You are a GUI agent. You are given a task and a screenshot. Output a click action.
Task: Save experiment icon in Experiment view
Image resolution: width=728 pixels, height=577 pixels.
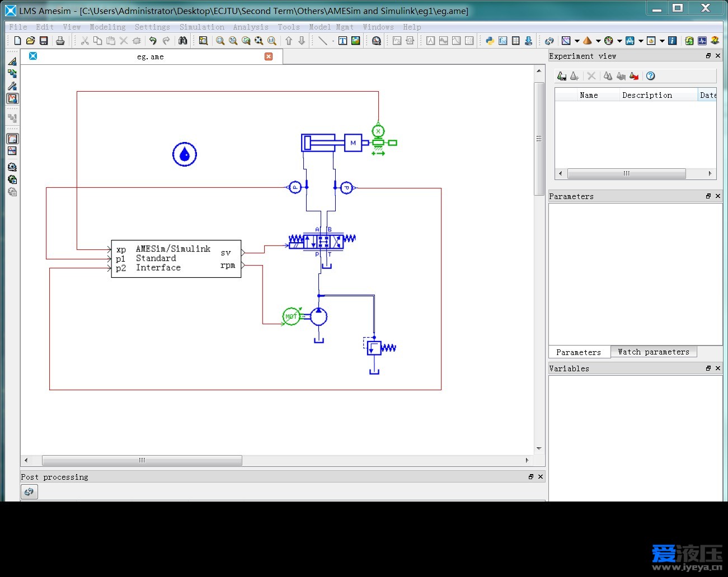pyautogui.click(x=561, y=76)
